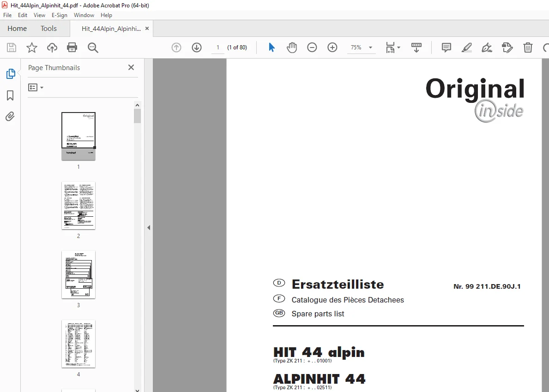The height and width of the screenshot is (392, 549).
Task: Open the Window menu
Action: point(84,15)
